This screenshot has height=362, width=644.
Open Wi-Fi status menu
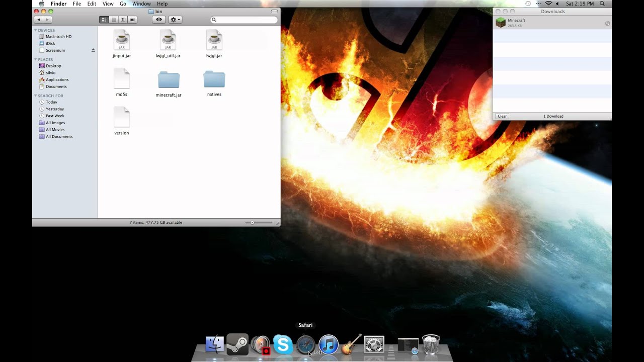[548, 4]
